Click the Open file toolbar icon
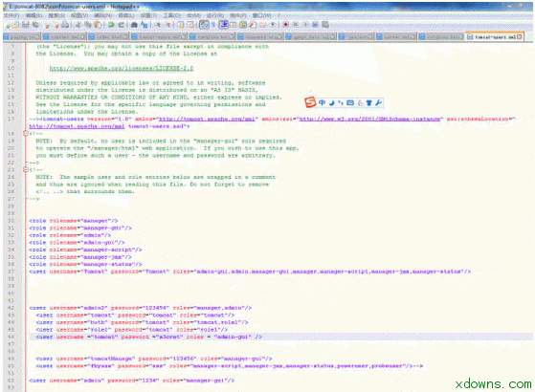Viewport: 535px width, 392px height. 15,25
